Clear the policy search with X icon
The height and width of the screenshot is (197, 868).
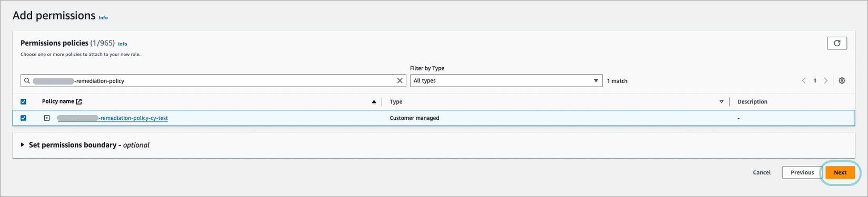(x=400, y=81)
